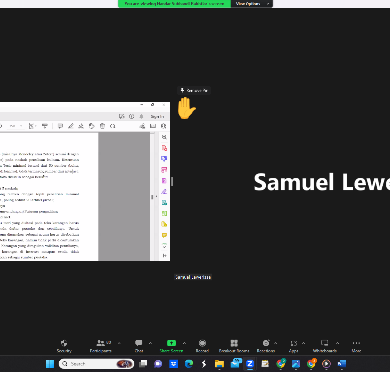Click the selection arrow tool in Acrobat toolbar
Image resolution: width=390 pixels, height=372 pixels.
coord(31,126)
